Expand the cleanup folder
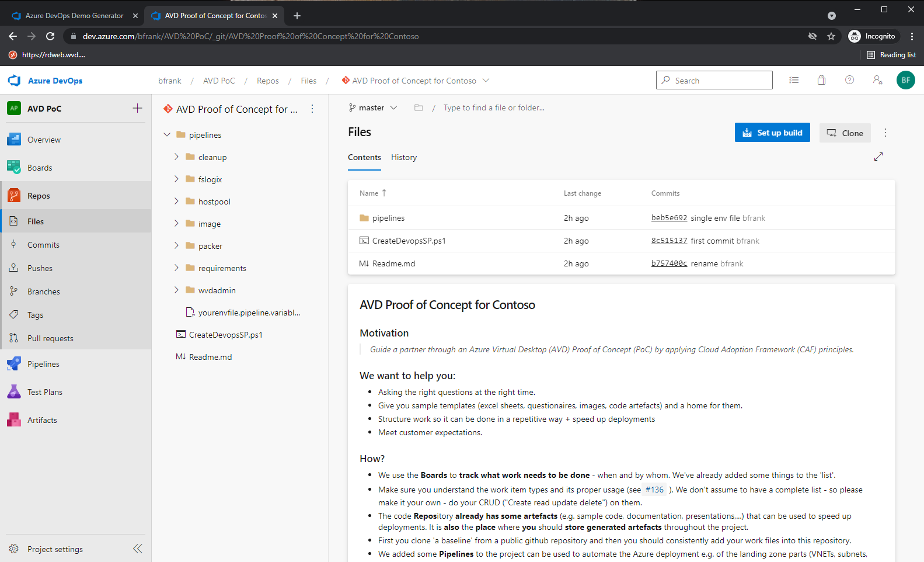The width and height of the screenshot is (924, 562). pyautogui.click(x=176, y=157)
